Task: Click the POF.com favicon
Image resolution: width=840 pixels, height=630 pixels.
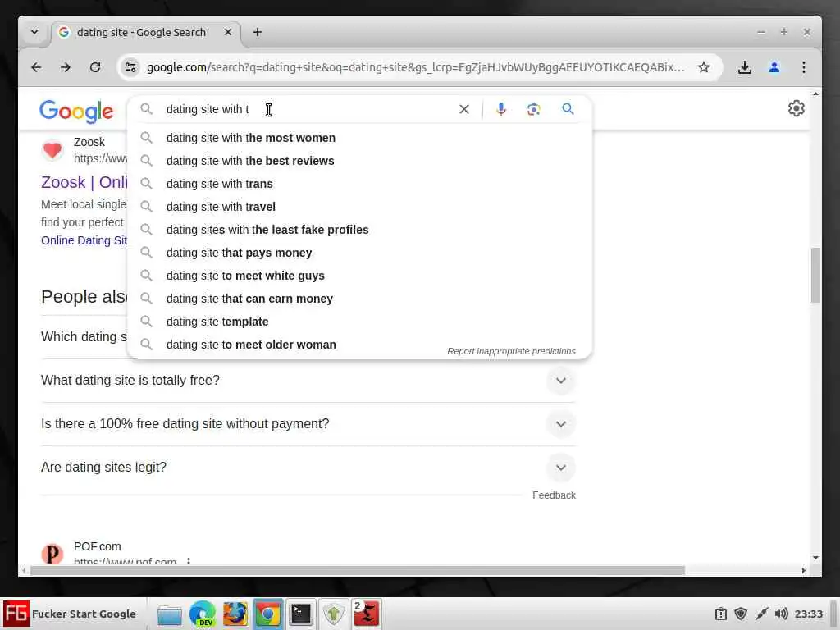Action: [x=52, y=554]
